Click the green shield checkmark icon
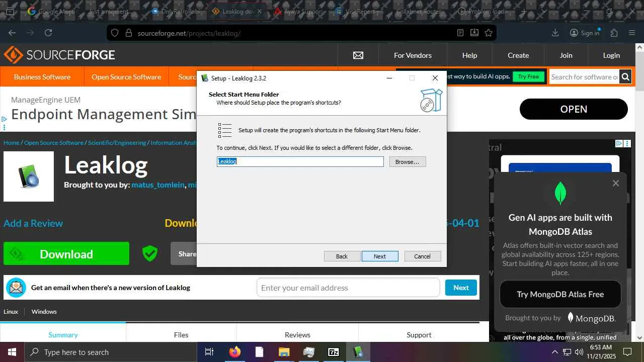The width and height of the screenshot is (644, 362). pyautogui.click(x=150, y=253)
